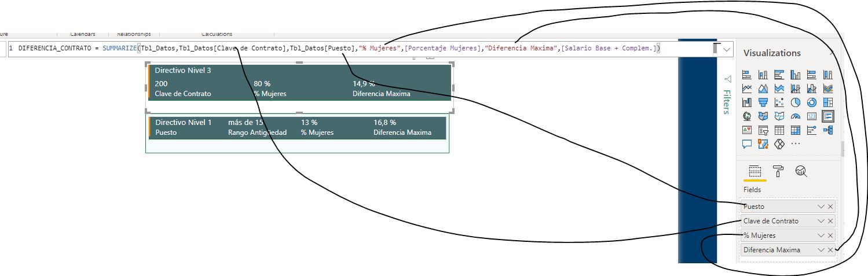The height and width of the screenshot is (276, 868).
Task: Select the Slicer visual
Action: pyautogui.click(x=763, y=130)
